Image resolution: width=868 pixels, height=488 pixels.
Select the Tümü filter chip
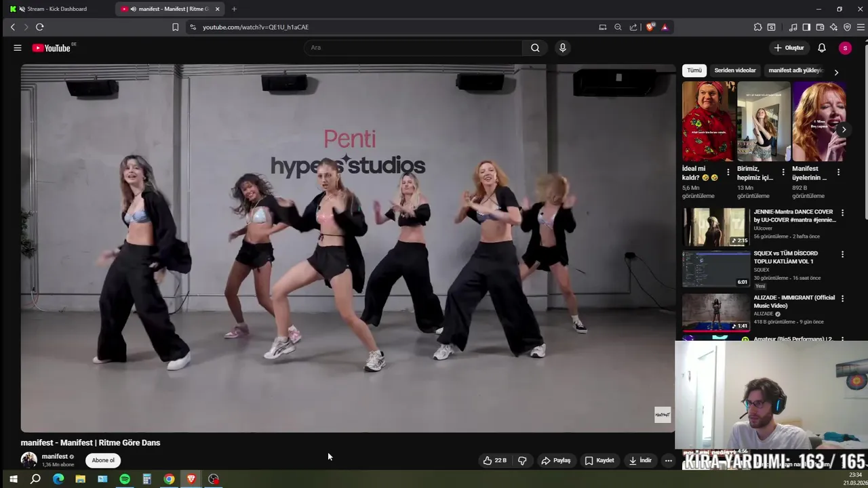694,70
